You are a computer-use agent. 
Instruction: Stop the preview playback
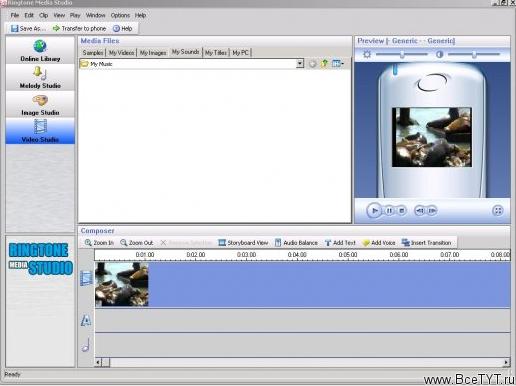coord(402,211)
